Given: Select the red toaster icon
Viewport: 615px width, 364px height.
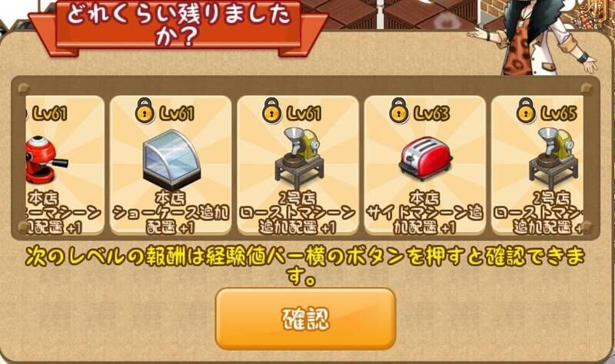Looking at the screenshot, I should pyautogui.click(x=425, y=158).
